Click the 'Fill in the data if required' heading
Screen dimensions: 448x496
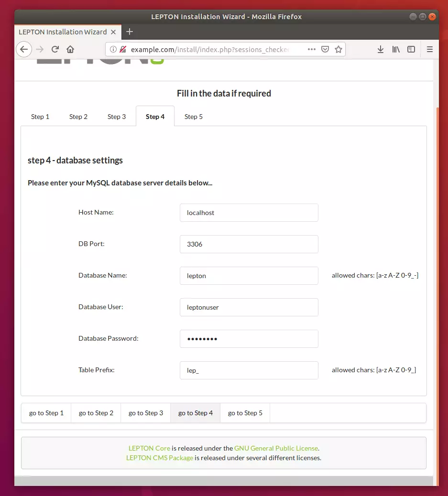point(224,93)
